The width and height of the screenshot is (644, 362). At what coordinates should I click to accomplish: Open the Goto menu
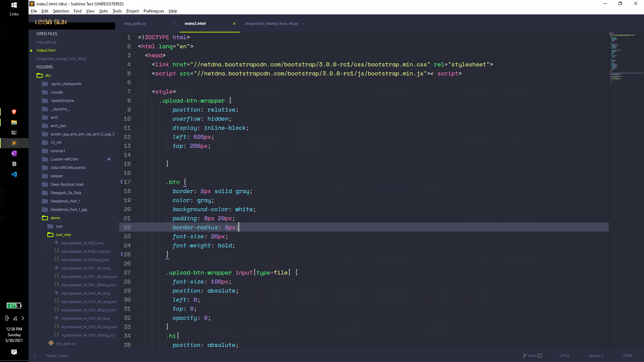pyautogui.click(x=104, y=11)
